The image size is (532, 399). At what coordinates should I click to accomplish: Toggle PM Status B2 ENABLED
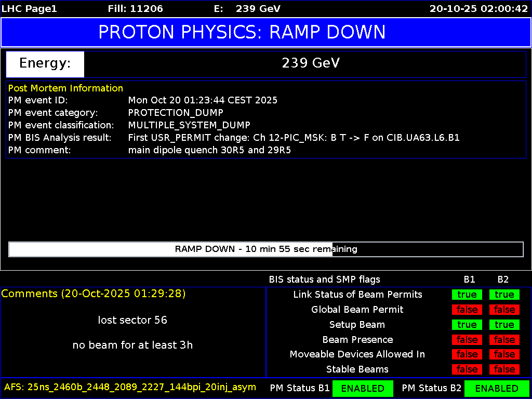coord(497,388)
